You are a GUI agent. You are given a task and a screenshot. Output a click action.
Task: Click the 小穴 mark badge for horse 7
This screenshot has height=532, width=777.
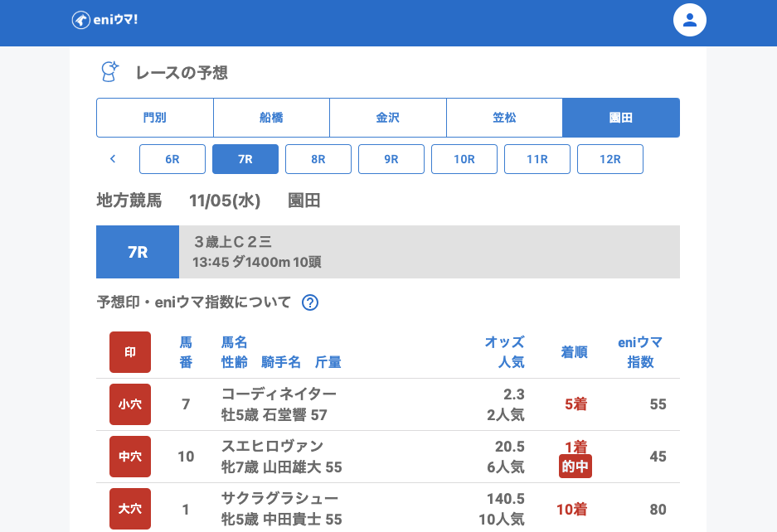click(130, 404)
